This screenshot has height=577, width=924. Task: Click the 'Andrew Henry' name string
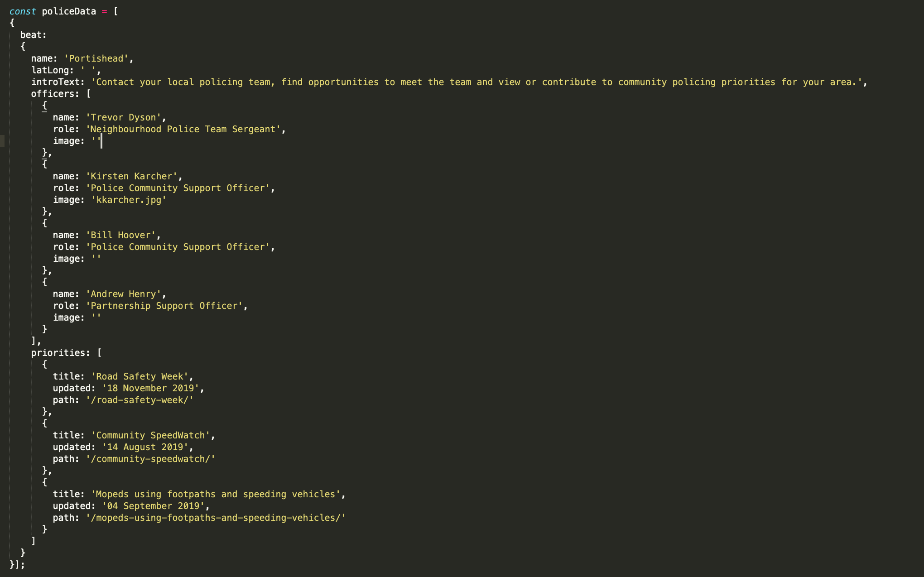[123, 294]
